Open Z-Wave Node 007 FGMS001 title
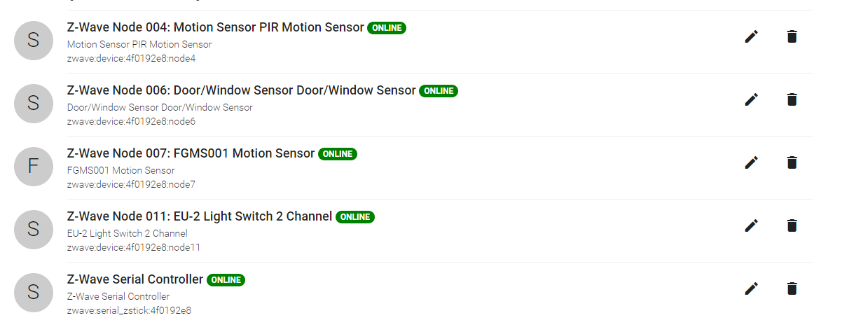The width and height of the screenshot is (868, 320). (x=191, y=154)
